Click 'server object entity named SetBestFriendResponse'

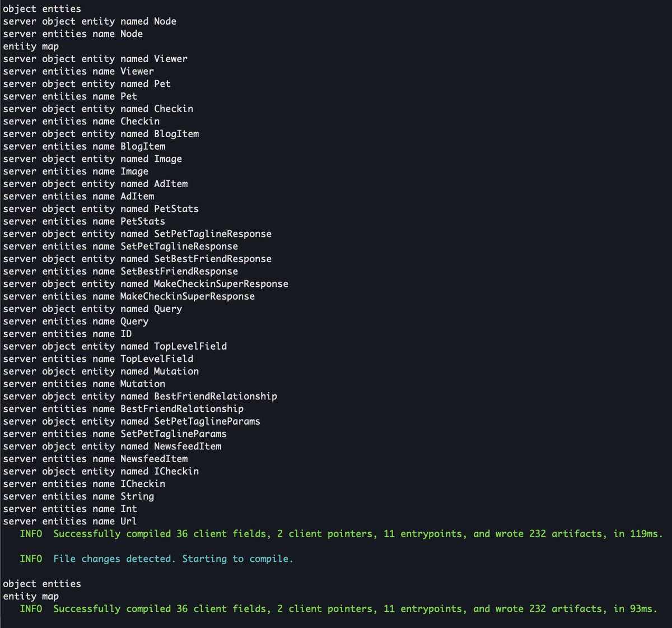tap(137, 259)
